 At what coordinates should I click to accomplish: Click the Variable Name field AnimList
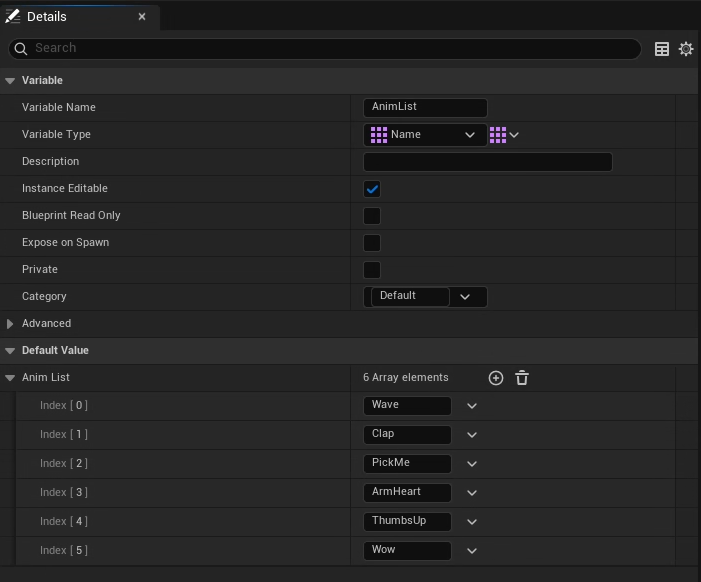point(425,108)
